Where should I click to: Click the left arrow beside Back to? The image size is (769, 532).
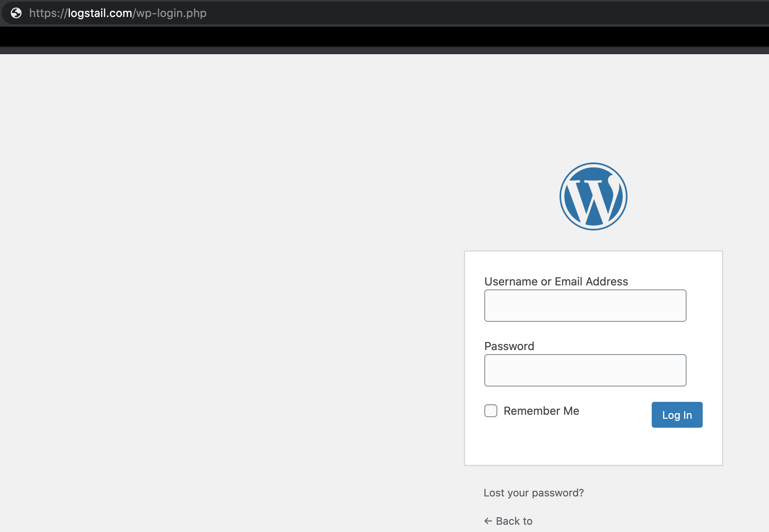click(488, 521)
